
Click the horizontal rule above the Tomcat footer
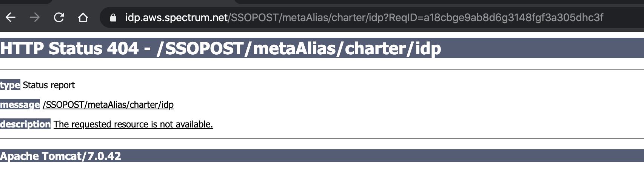point(322,138)
